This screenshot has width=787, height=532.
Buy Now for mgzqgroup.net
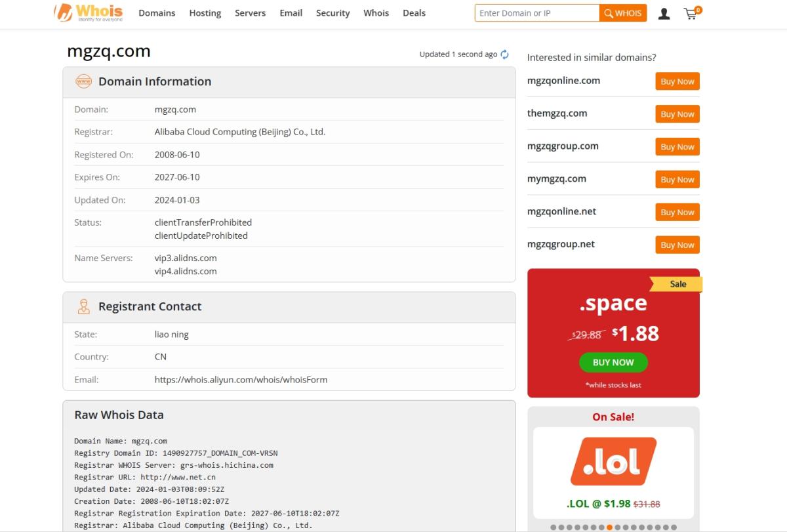(677, 245)
